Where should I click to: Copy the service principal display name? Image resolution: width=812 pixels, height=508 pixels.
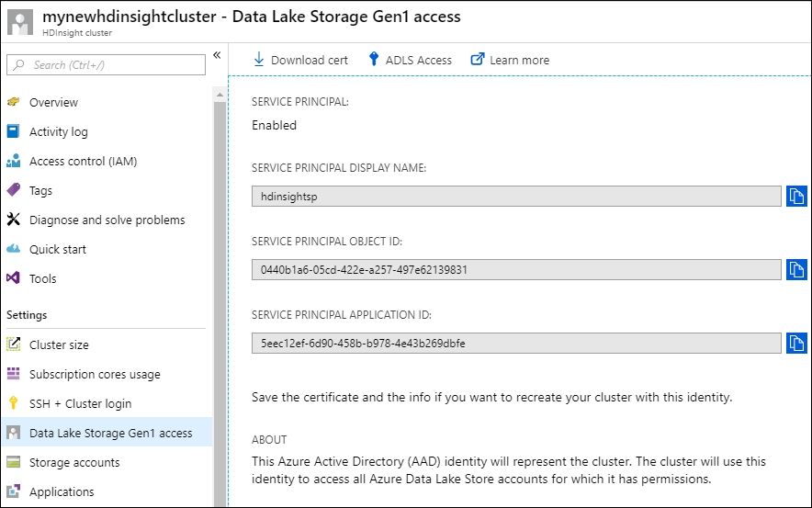[796, 197]
